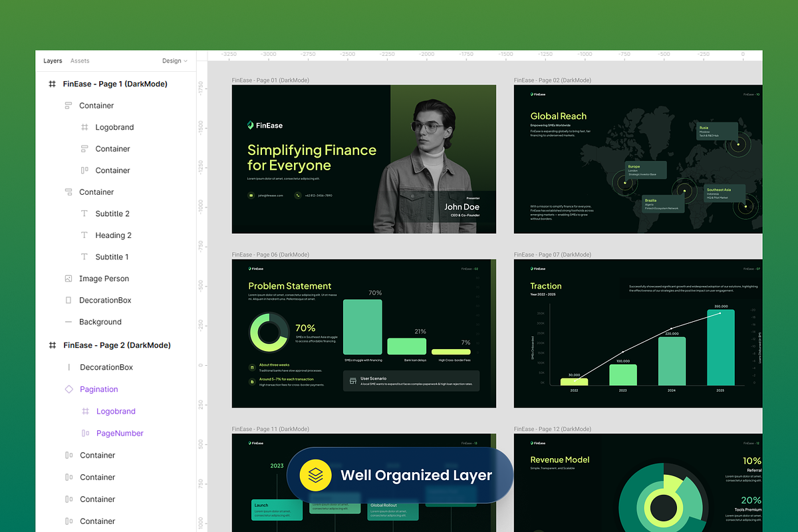Click the frame icon beside the purple Logobrand layer
The image size is (798, 532).
tap(85, 411)
